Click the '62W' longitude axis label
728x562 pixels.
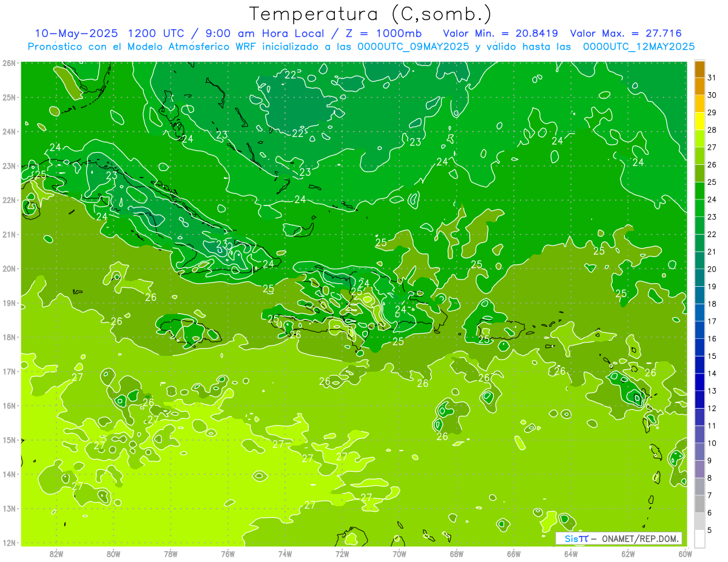[x=628, y=554]
